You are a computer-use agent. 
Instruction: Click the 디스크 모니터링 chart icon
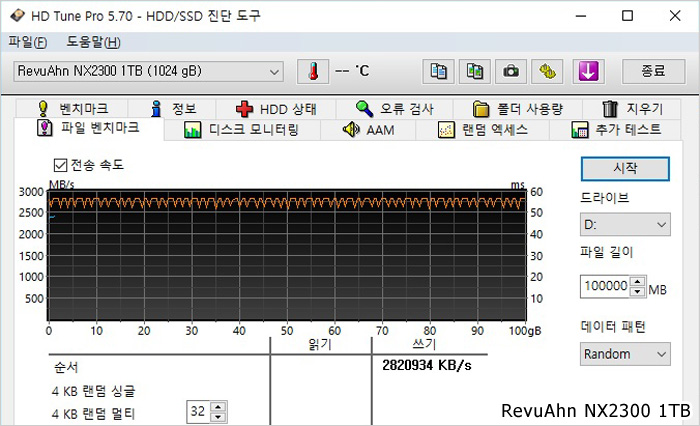pyautogui.click(x=192, y=130)
